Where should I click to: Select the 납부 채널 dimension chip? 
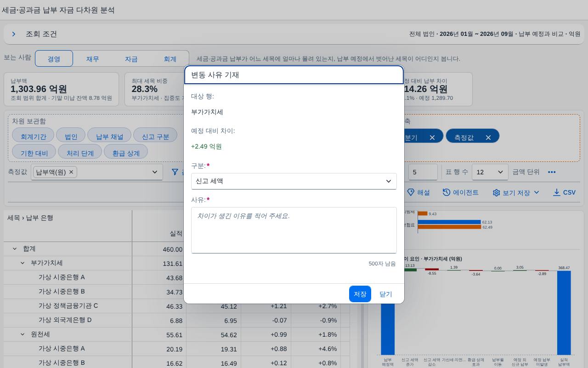click(109, 136)
